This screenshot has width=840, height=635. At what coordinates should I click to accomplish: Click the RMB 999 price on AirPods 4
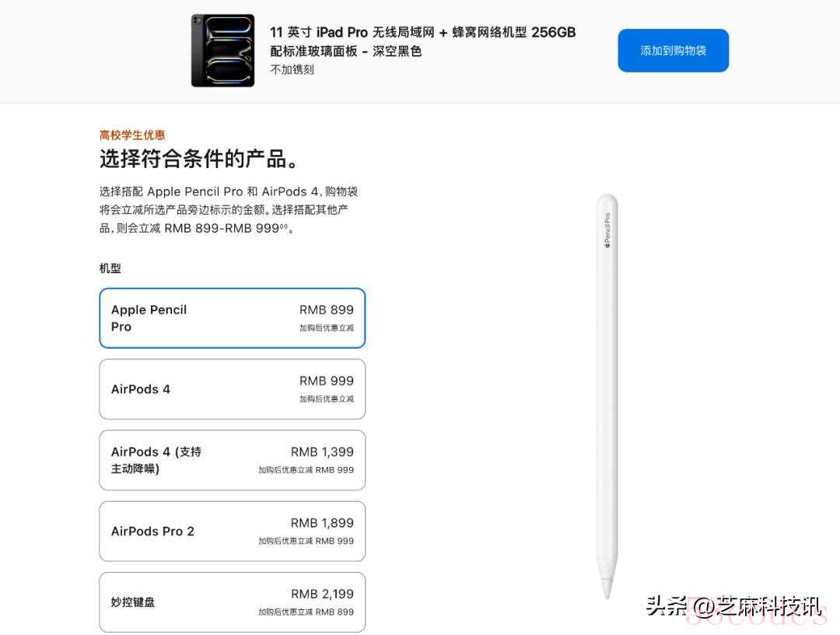coord(326,381)
